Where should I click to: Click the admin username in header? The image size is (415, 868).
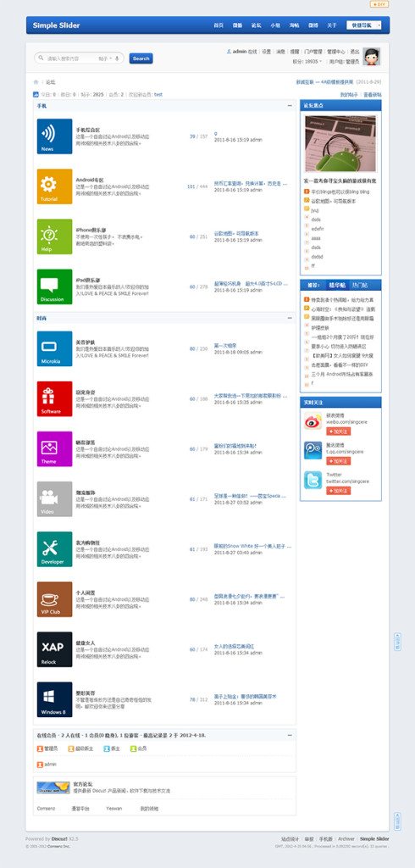[x=239, y=52]
